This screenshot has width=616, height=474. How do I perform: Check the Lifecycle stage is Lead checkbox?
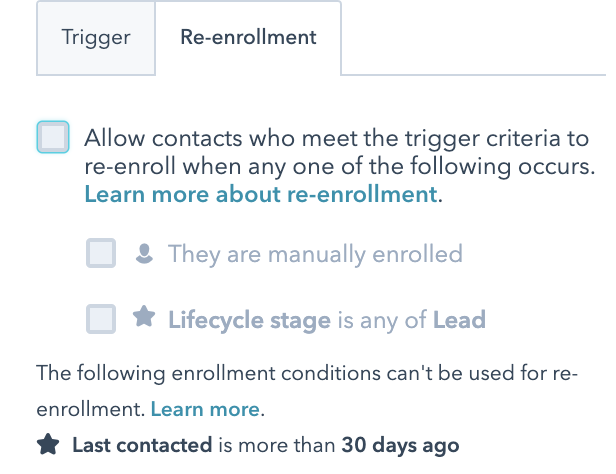click(x=101, y=319)
